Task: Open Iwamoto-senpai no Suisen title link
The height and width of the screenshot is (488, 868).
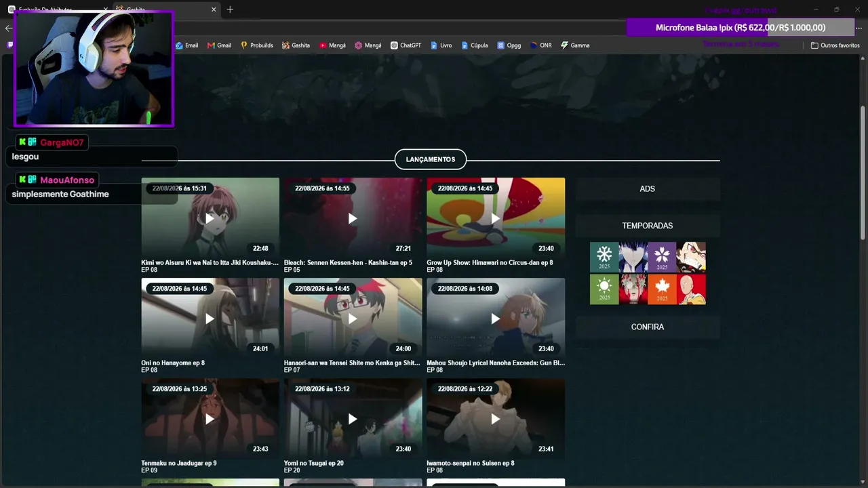Action: [x=471, y=463]
